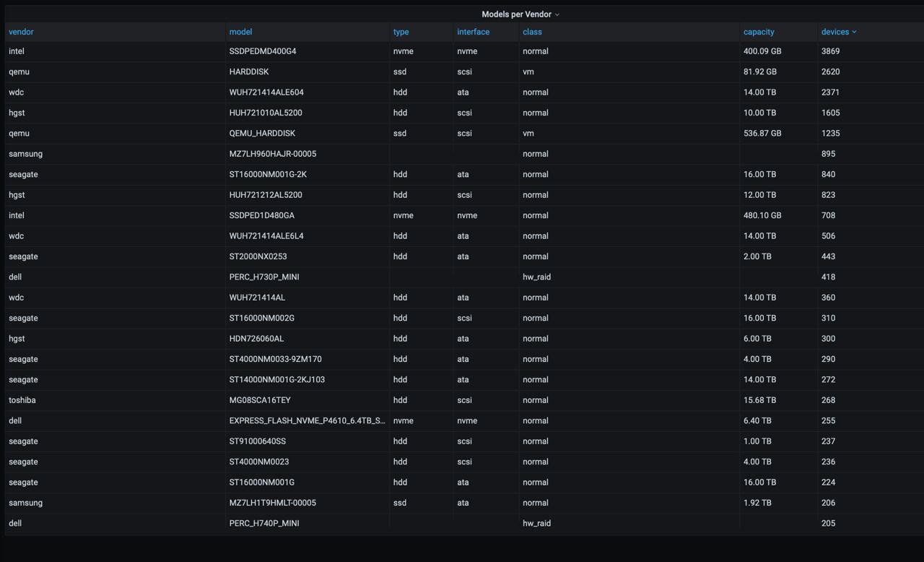The image size is (924, 562).
Task: Click model cell MZ7LH1T9HMLT-00005
Action: [x=273, y=503]
